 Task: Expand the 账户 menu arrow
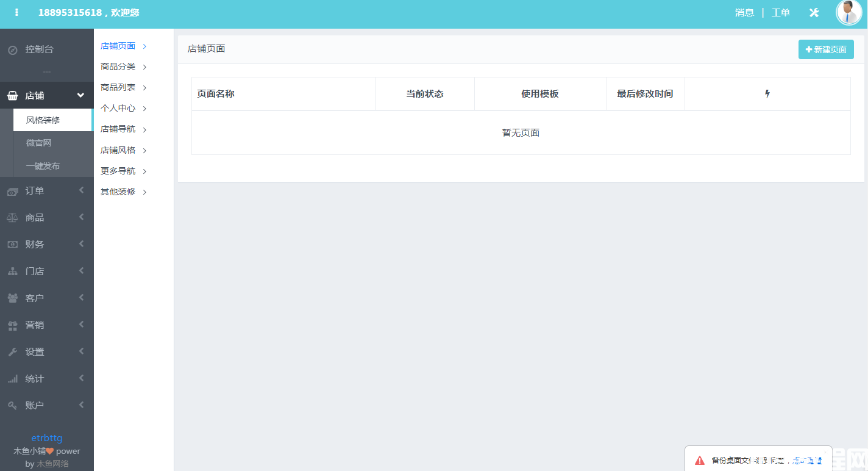tap(81, 405)
